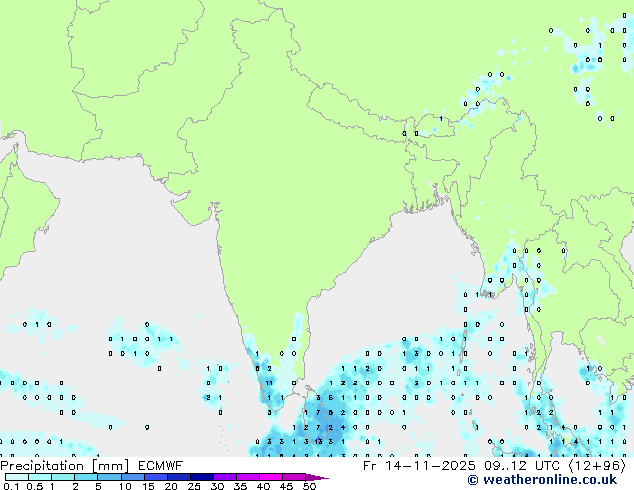Click the '20' legend scale label
The width and height of the screenshot is (634, 490).
tap(171, 486)
